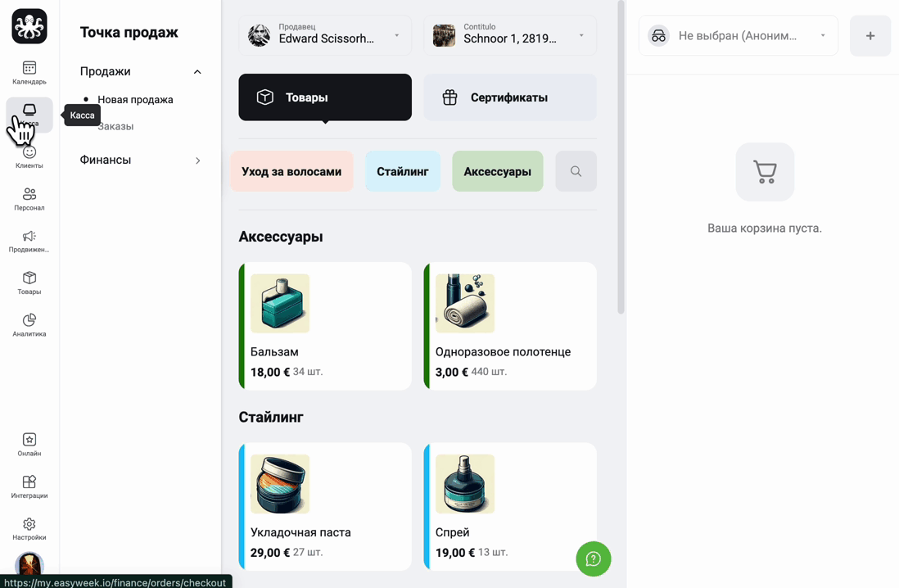Open the Касса sidebar icon
The image size is (899, 588).
[x=29, y=115]
